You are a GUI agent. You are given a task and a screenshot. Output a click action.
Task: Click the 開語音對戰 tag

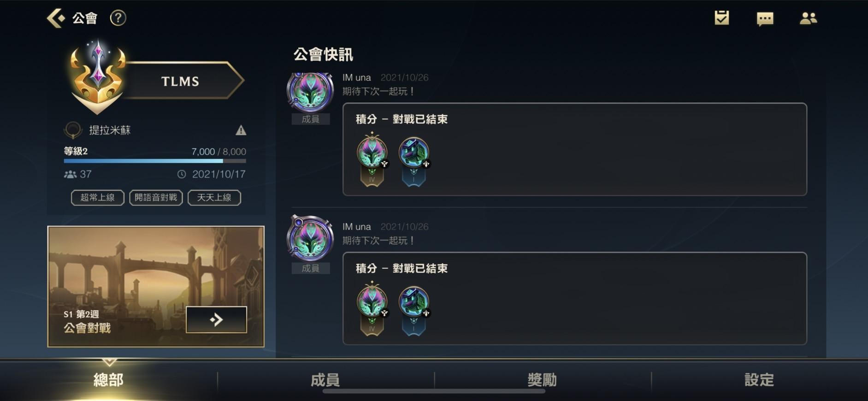tap(156, 198)
